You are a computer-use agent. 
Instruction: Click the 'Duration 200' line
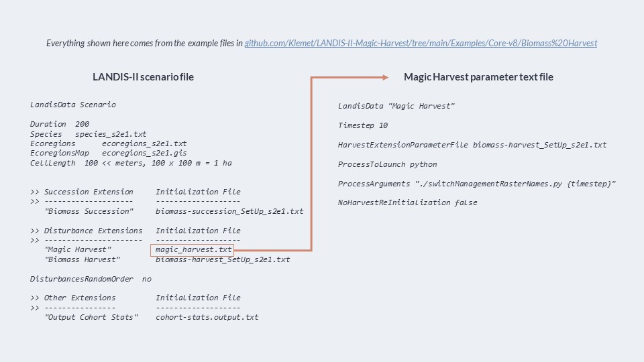click(60, 124)
